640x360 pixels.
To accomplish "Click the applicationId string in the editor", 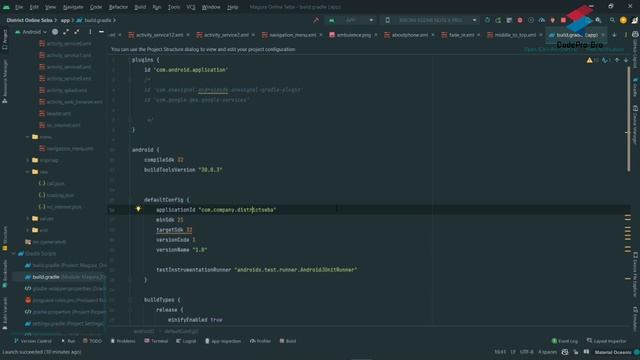I will point(237,210).
